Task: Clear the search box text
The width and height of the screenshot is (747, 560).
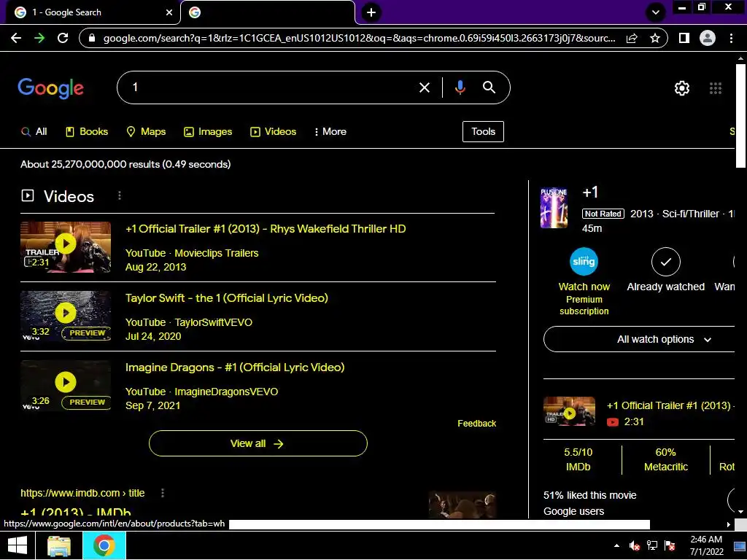Action: point(424,87)
